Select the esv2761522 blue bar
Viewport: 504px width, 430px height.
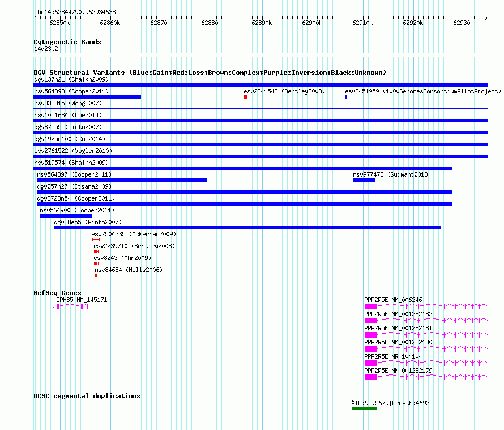260,156
